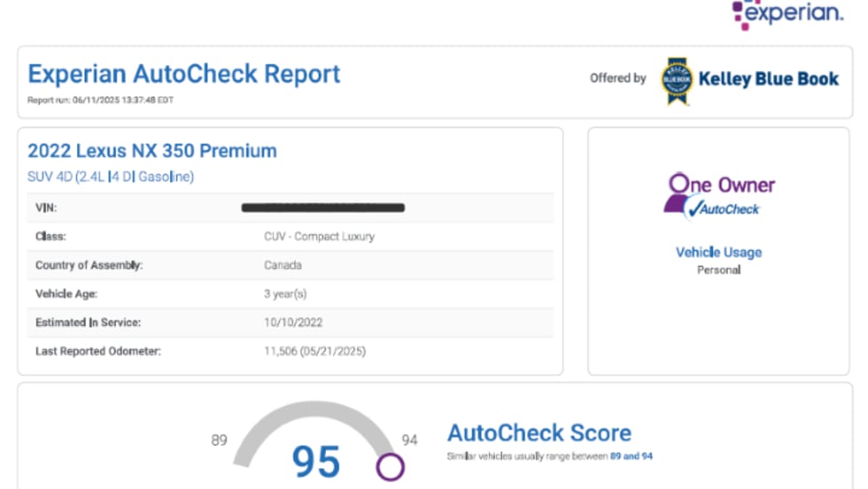Click the '89 and 94' score range link
This screenshot has height=489, width=868.
pyautogui.click(x=631, y=456)
